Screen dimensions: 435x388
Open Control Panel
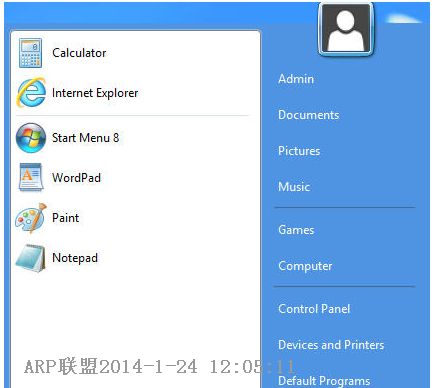(x=314, y=309)
